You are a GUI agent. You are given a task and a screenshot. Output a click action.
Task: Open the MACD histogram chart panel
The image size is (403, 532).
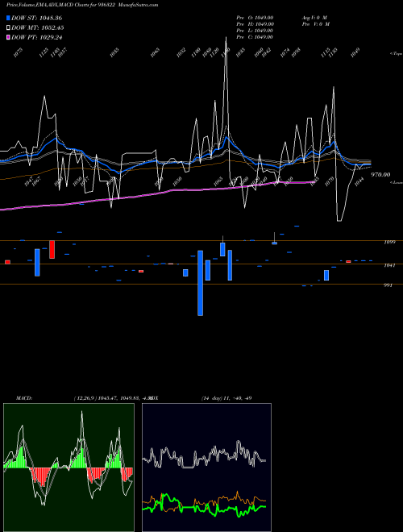click(69, 468)
